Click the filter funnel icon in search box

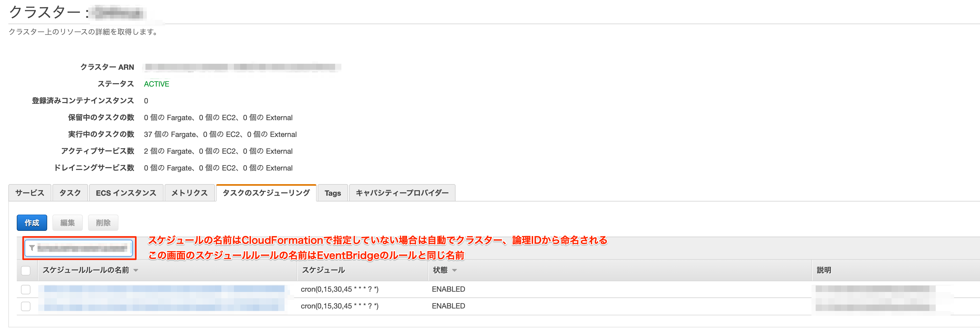tap(32, 248)
